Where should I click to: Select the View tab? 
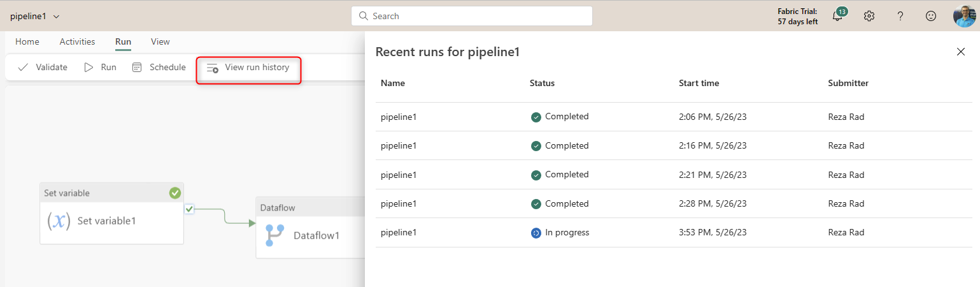[160, 41]
